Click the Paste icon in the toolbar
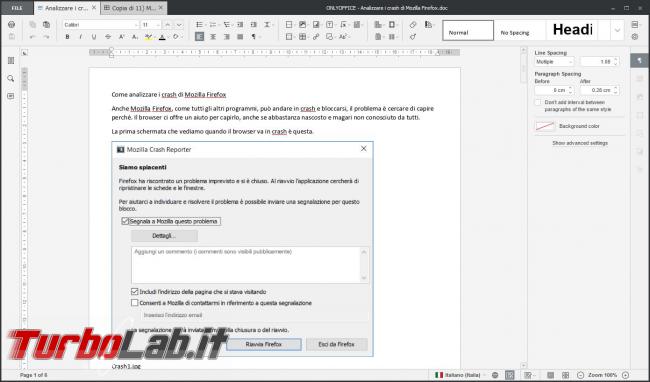Viewport: 650px width, 382px height. pyautogui.click(x=46, y=25)
